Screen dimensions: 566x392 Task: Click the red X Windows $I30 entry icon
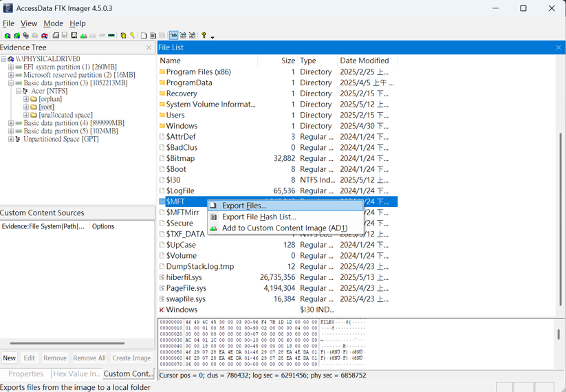tap(162, 309)
